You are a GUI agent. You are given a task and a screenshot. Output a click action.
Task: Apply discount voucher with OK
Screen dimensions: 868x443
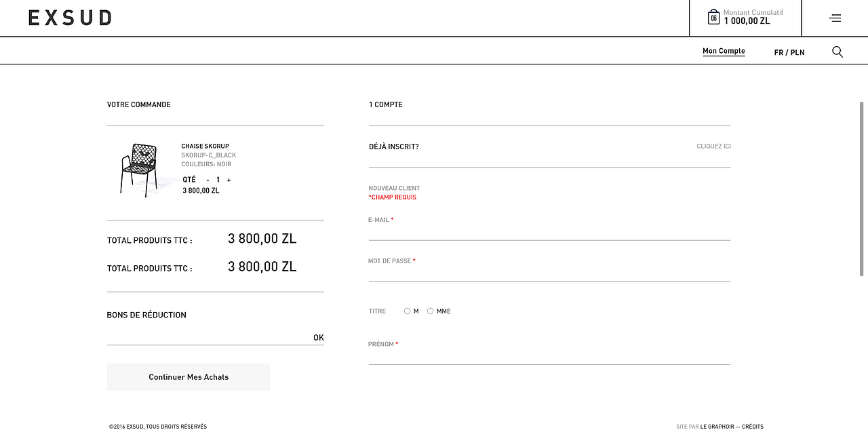319,338
